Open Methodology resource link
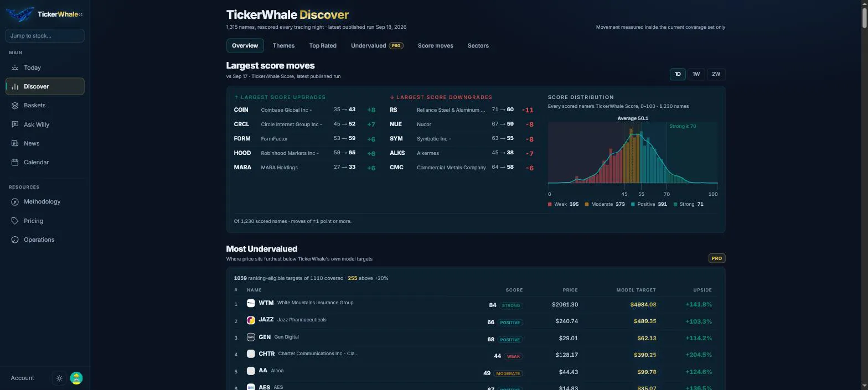 pyautogui.click(x=45, y=201)
